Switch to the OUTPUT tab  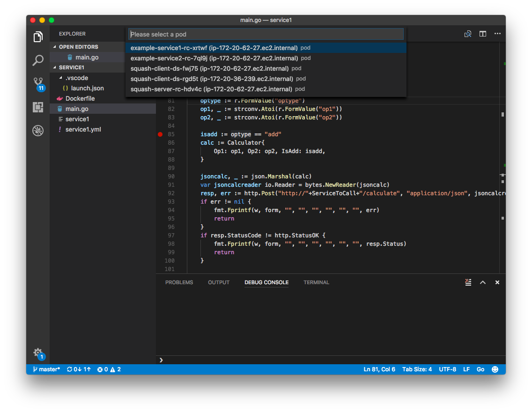coord(219,282)
